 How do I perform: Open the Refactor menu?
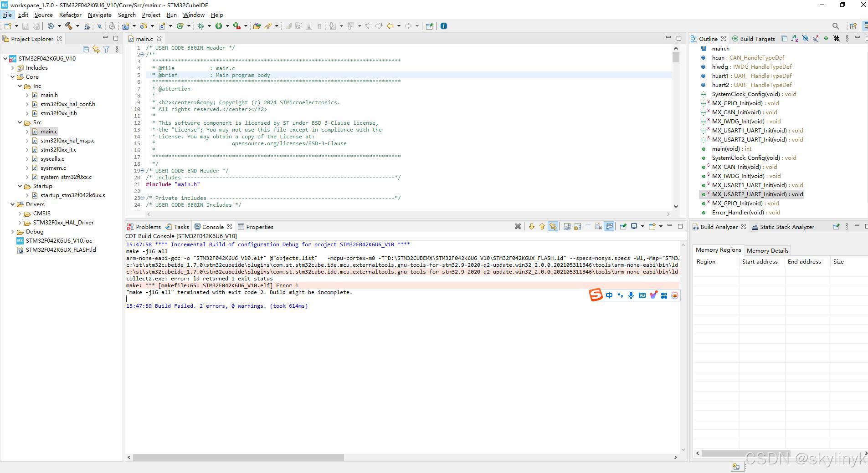point(70,15)
